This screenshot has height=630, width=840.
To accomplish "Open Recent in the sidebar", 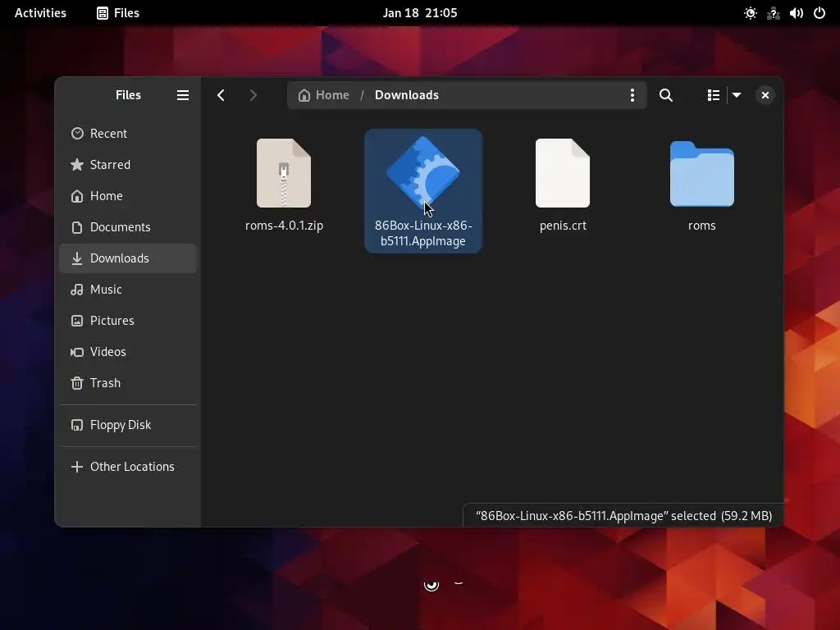I will point(128,134).
